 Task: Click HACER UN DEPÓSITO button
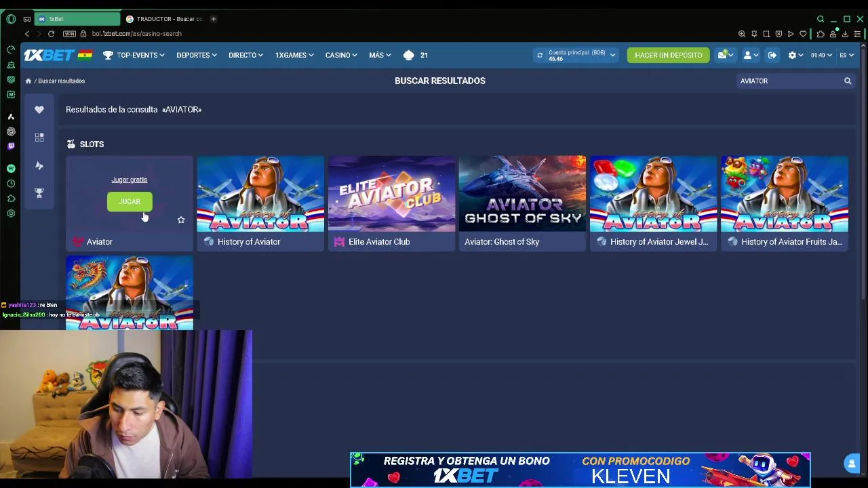668,55
